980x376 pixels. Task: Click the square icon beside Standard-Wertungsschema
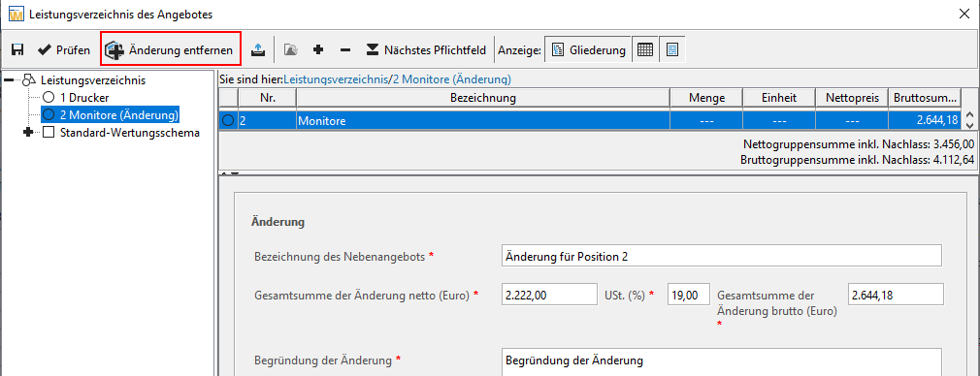[49, 133]
